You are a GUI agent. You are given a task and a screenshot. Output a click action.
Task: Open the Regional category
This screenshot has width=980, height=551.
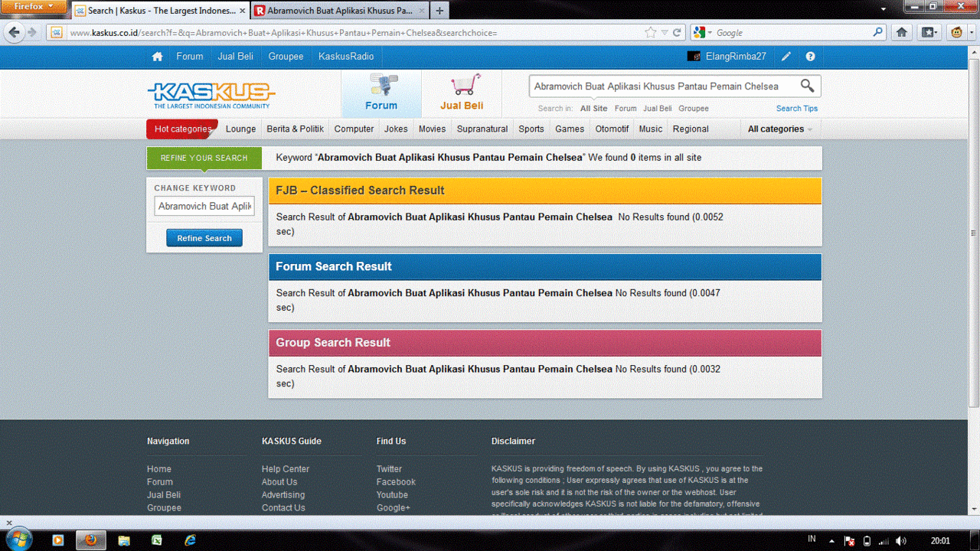pyautogui.click(x=691, y=129)
